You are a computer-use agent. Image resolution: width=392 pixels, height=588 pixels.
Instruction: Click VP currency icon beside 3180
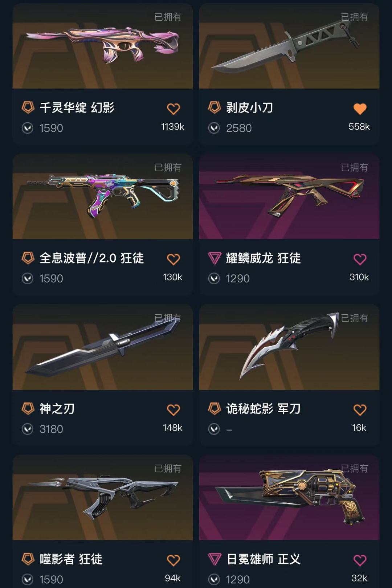pos(28,429)
